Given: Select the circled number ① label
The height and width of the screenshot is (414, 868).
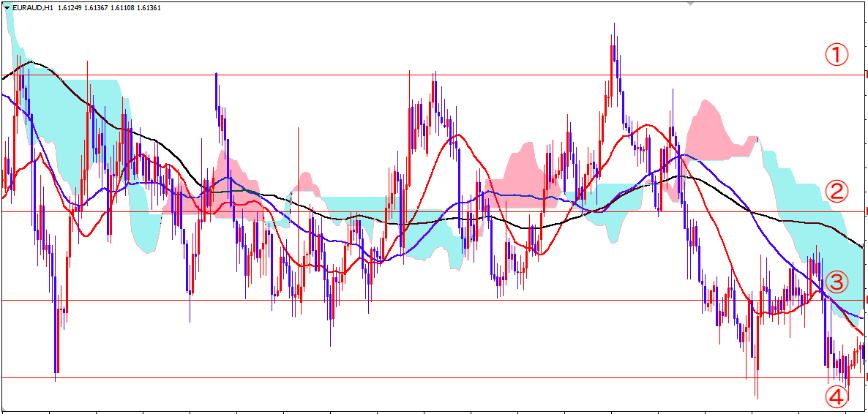Looking at the screenshot, I should (837, 54).
